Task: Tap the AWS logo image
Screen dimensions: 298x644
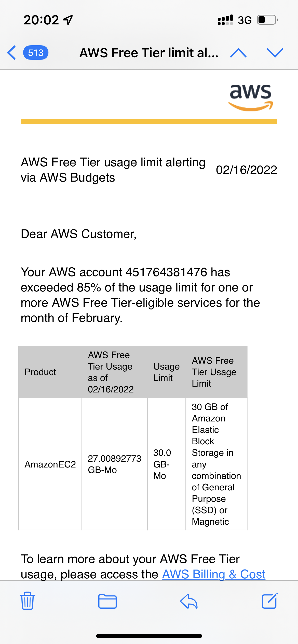Action: (x=251, y=98)
